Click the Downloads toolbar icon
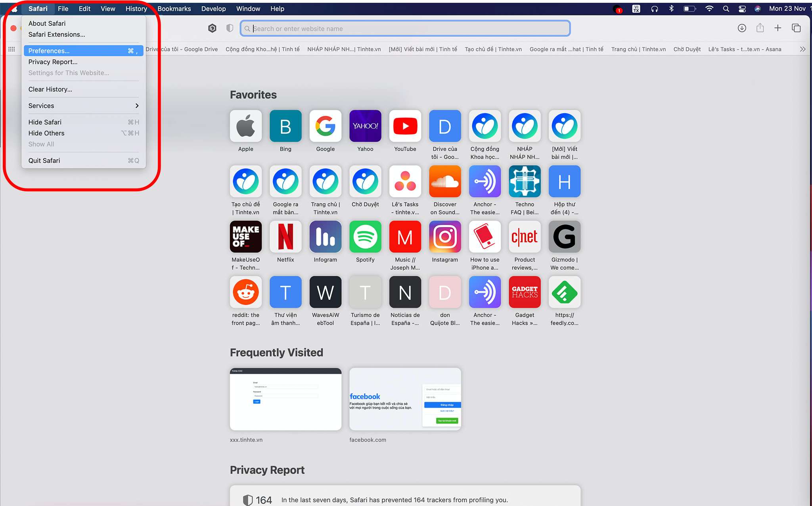 pos(742,28)
